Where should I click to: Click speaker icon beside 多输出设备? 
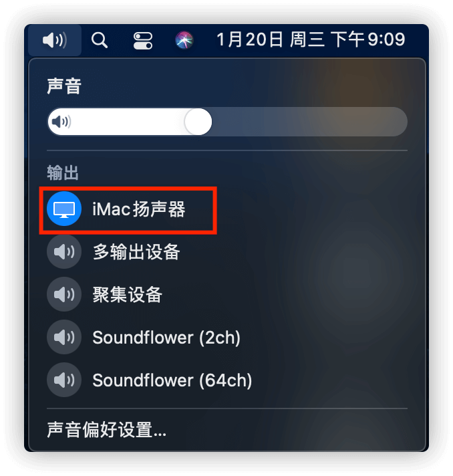click(x=64, y=251)
